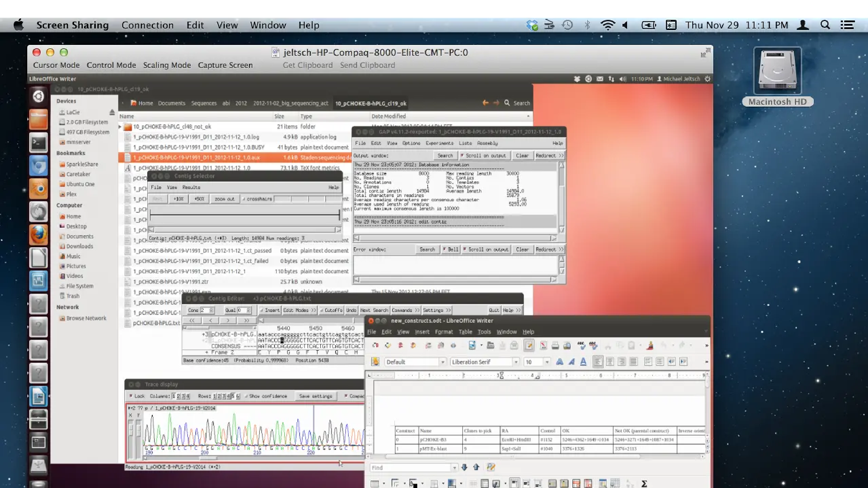Click Find Previous up arrow in Find toolbar
The image size is (868, 488).
[x=476, y=467]
